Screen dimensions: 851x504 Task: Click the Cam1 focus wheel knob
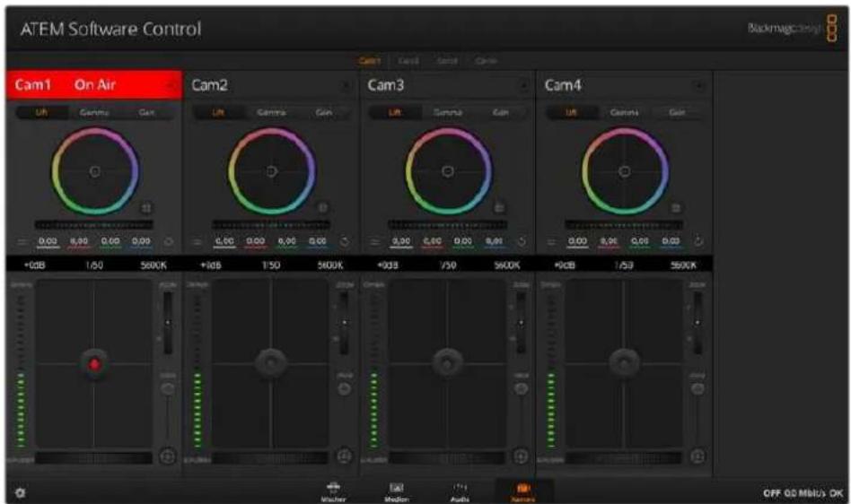168,388
